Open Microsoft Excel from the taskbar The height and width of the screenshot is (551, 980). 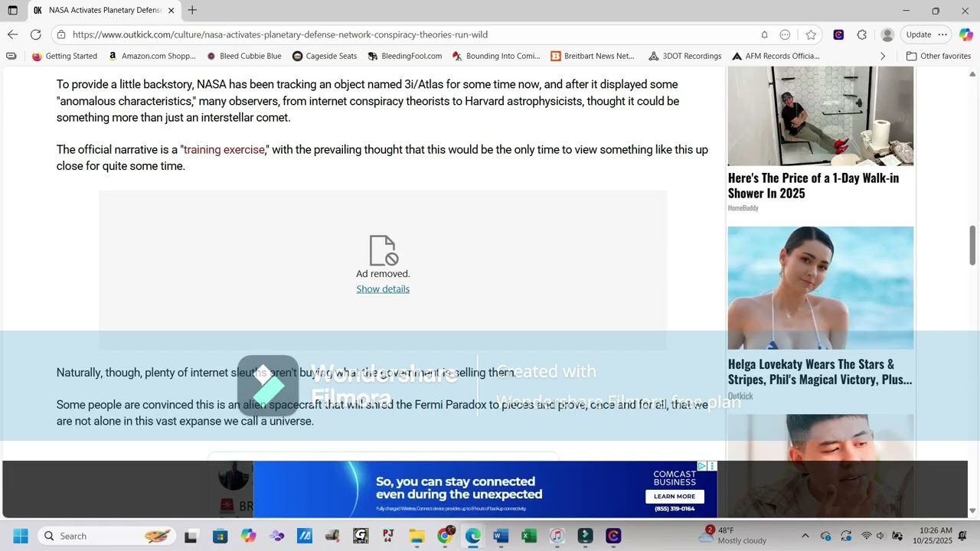tap(529, 536)
